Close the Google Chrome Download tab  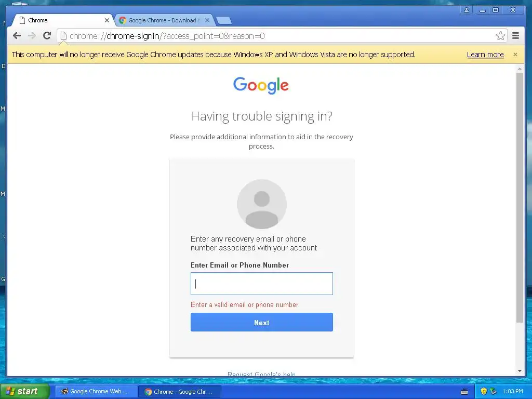click(x=207, y=20)
